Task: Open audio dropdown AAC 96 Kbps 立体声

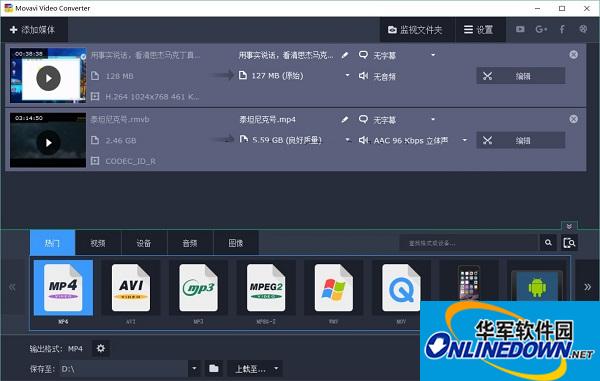Action: click(465, 140)
